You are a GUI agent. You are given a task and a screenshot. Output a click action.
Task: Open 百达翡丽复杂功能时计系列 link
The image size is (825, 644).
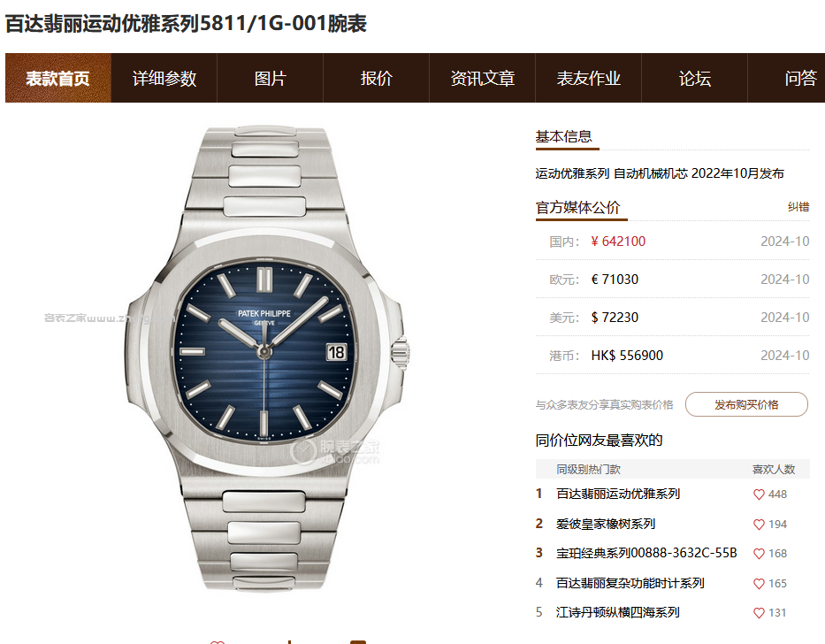[630, 583]
